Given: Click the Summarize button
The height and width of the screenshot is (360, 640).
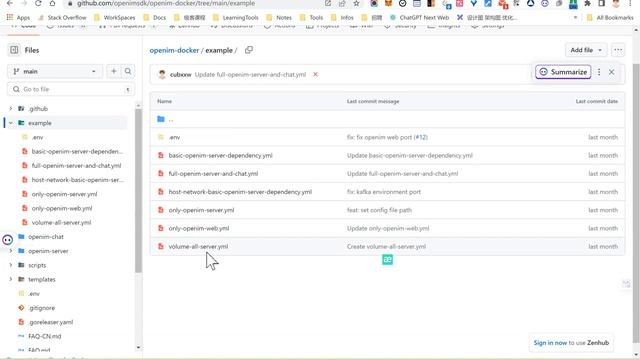Looking at the screenshot, I should click(563, 72).
